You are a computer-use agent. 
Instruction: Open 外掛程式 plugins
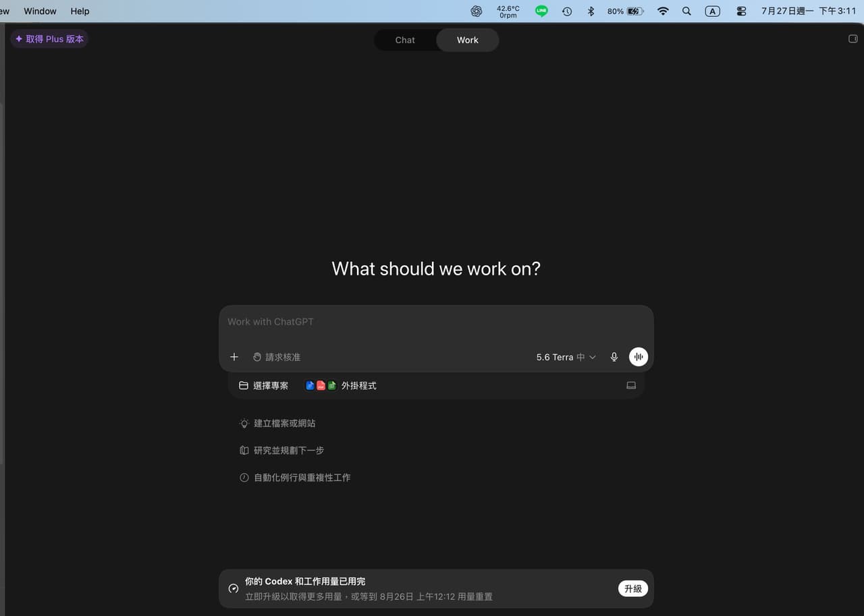pyautogui.click(x=341, y=386)
